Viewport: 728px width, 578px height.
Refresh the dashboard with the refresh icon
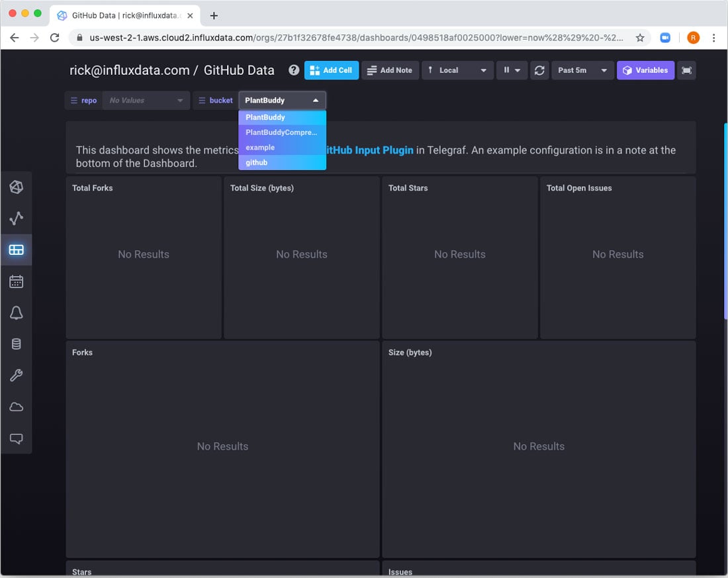point(539,70)
